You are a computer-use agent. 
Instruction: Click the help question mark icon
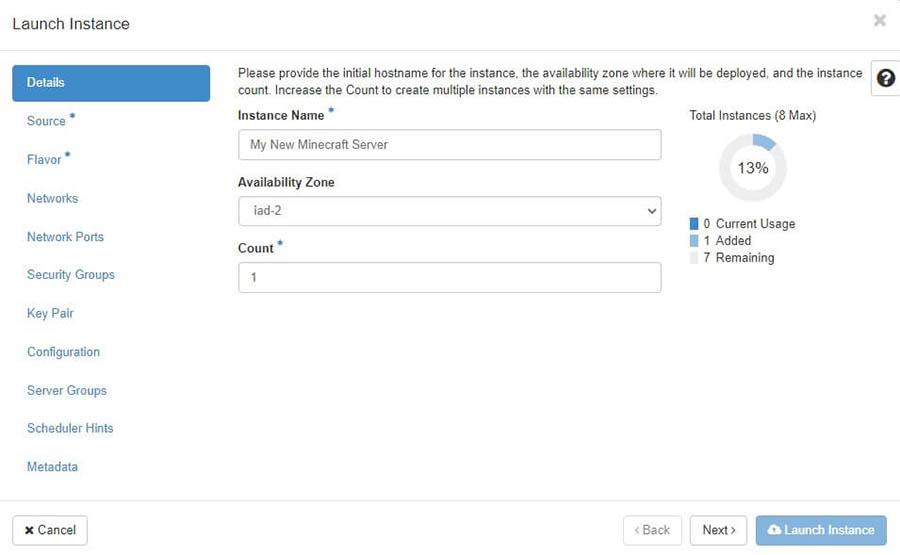point(885,78)
